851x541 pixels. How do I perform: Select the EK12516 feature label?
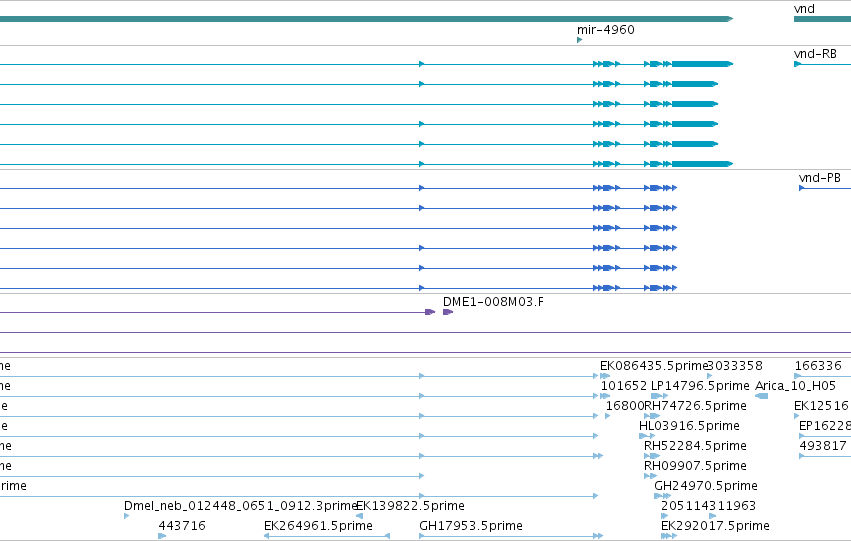click(x=821, y=406)
